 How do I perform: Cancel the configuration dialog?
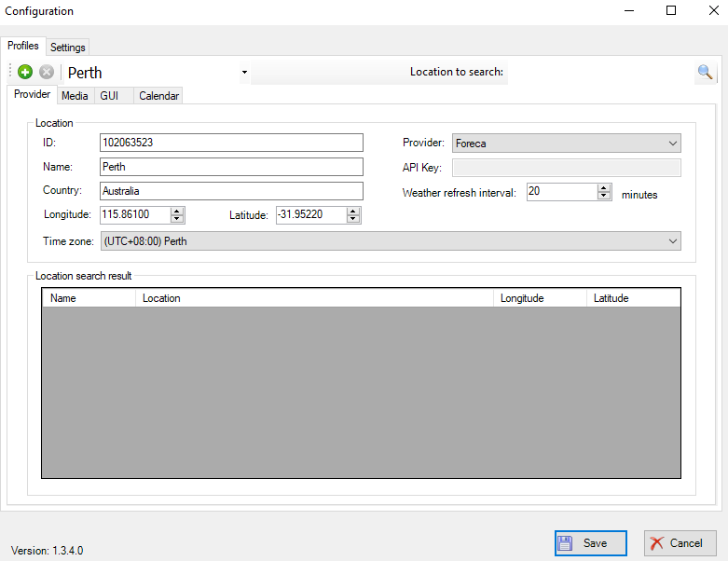pyautogui.click(x=680, y=543)
